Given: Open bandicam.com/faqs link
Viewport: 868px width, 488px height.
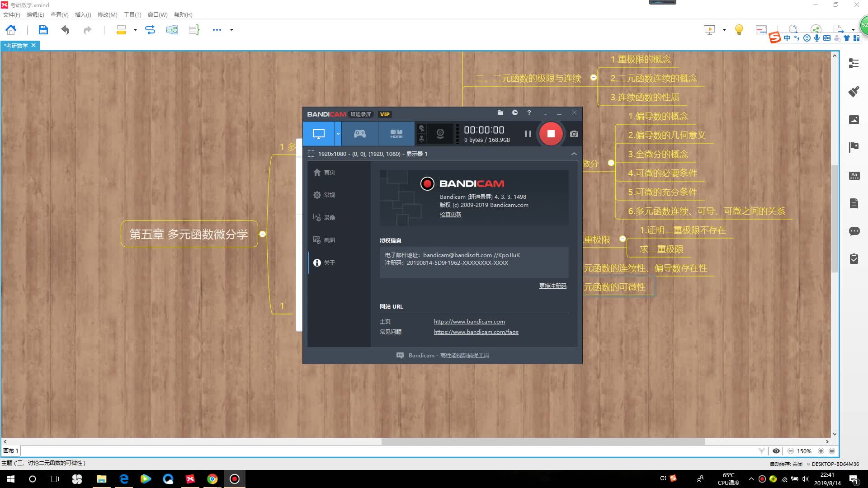Looking at the screenshot, I should click(476, 332).
